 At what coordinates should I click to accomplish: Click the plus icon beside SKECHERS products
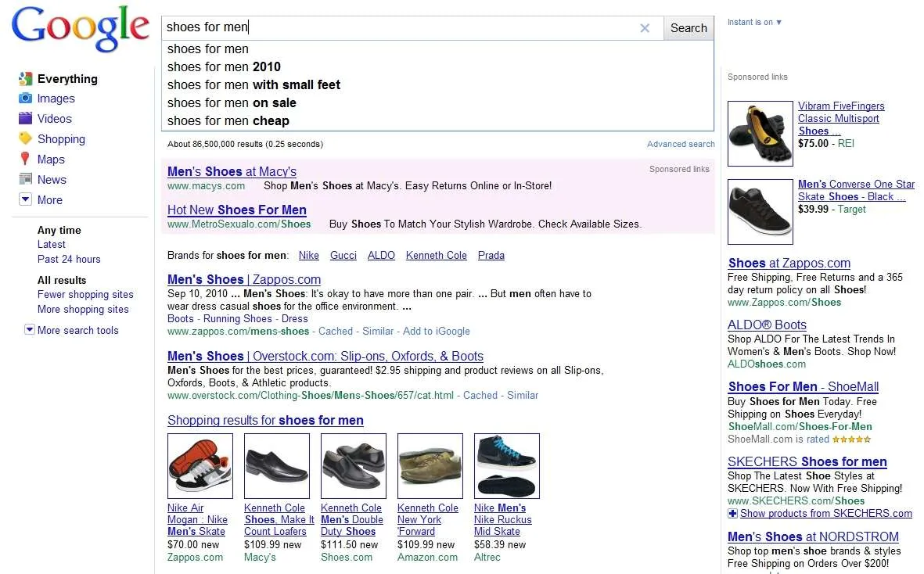[x=732, y=513]
